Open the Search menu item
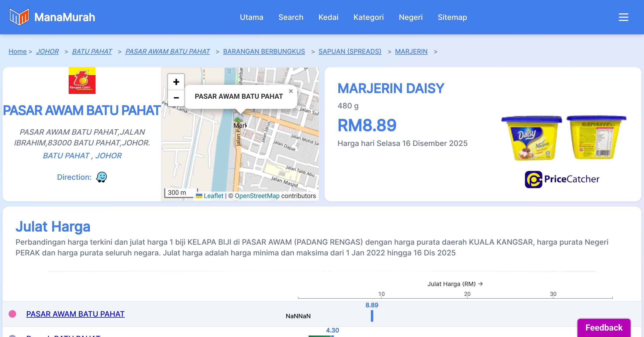 pyautogui.click(x=291, y=17)
